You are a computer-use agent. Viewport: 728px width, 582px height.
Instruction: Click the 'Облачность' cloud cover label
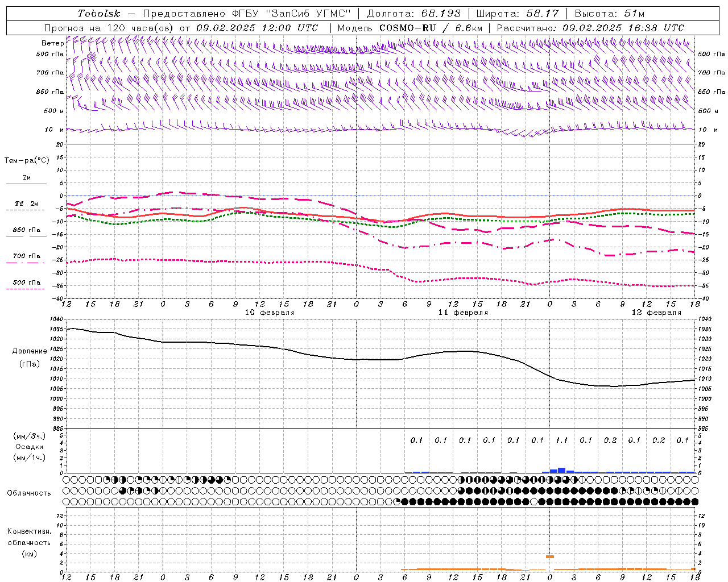coord(29,493)
